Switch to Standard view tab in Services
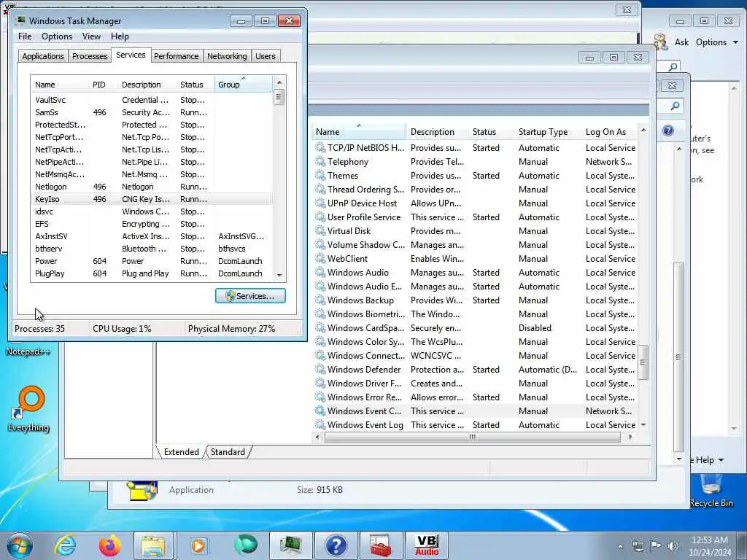The image size is (747, 560). point(228,452)
